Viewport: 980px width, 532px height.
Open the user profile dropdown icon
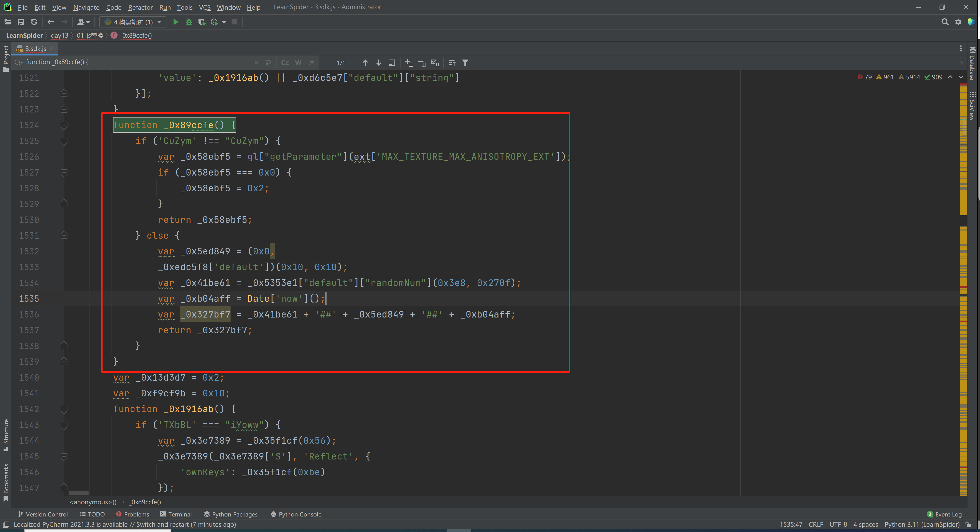83,22
